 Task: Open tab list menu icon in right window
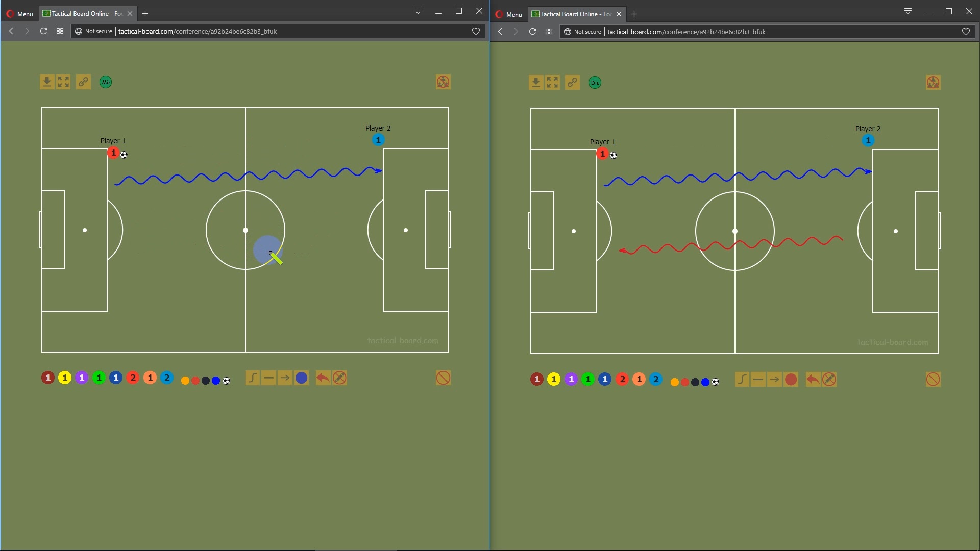(x=908, y=11)
